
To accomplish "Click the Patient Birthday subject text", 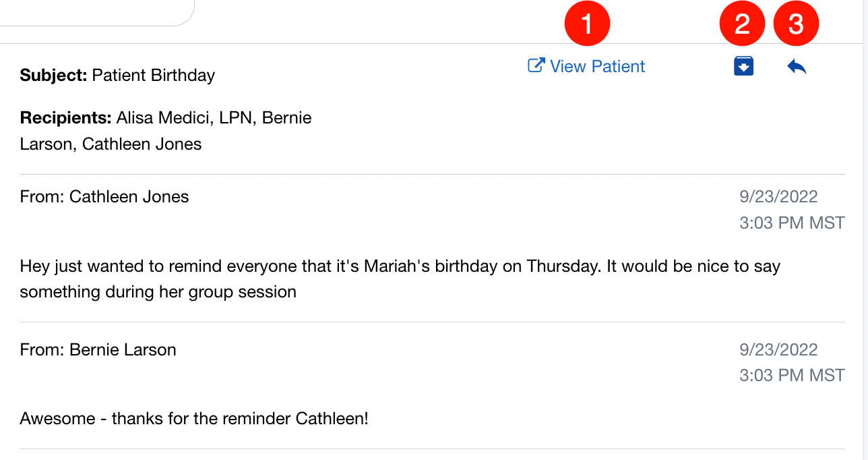I will point(153,75).
